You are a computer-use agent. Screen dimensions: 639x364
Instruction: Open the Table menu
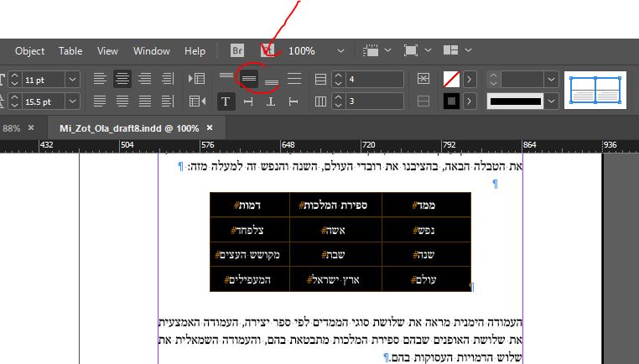tap(70, 51)
